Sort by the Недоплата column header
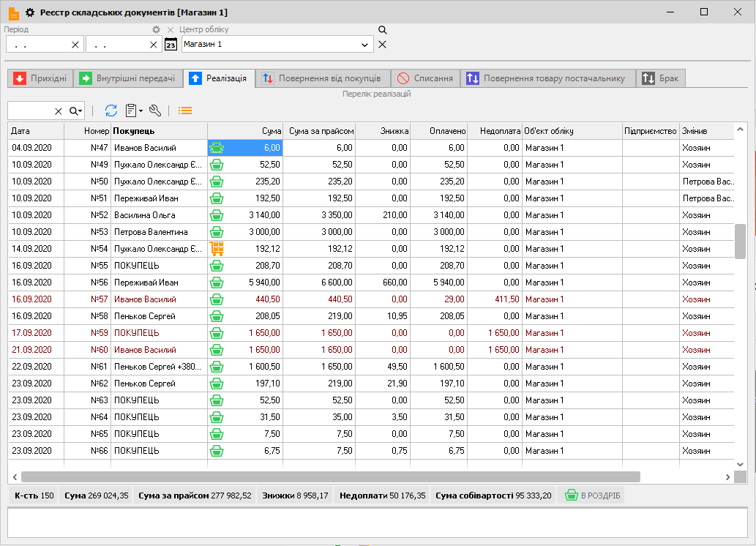Screen dimensions: 756x546 494,131
